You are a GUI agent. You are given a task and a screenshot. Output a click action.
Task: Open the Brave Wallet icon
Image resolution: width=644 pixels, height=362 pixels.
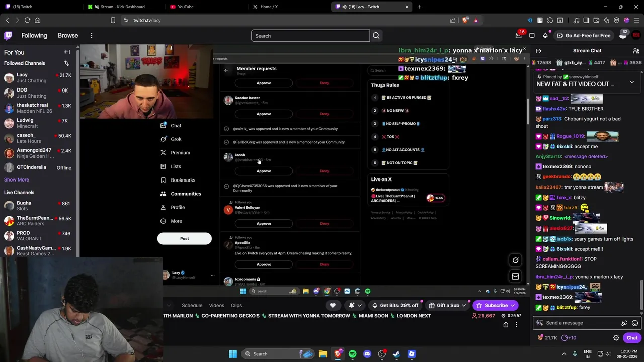(596, 20)
